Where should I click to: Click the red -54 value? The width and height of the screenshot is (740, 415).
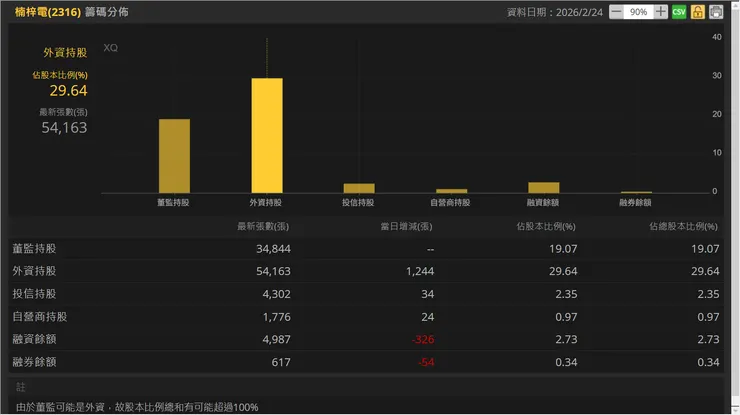[426, 362]
